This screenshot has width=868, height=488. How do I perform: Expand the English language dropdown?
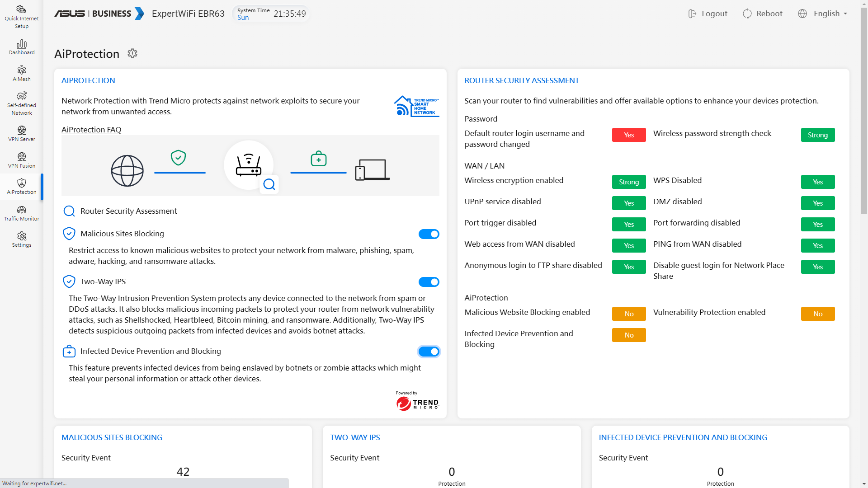point(826,14)
